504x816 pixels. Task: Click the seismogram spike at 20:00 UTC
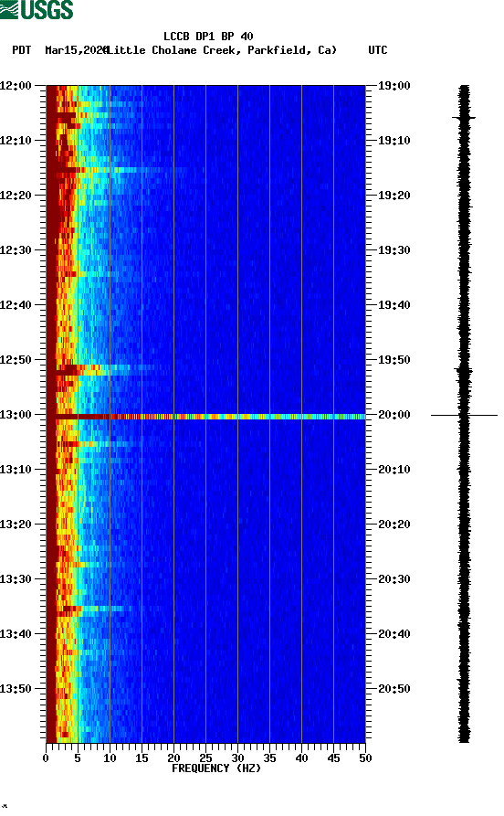(464, 415)
